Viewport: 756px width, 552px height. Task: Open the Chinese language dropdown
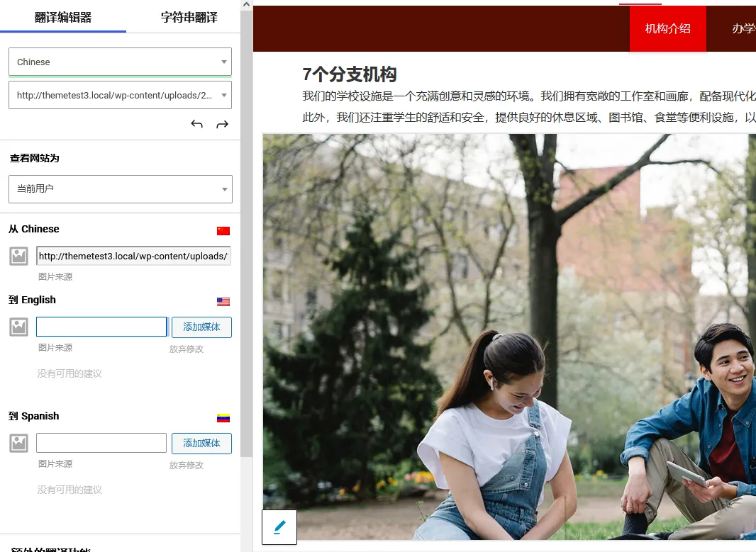click(x=120, y=62)
